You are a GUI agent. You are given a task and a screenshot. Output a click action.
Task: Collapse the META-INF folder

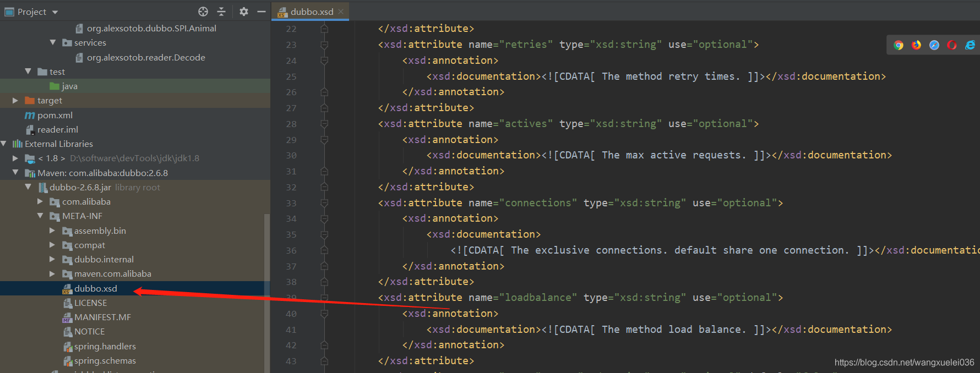click(40, 216)
